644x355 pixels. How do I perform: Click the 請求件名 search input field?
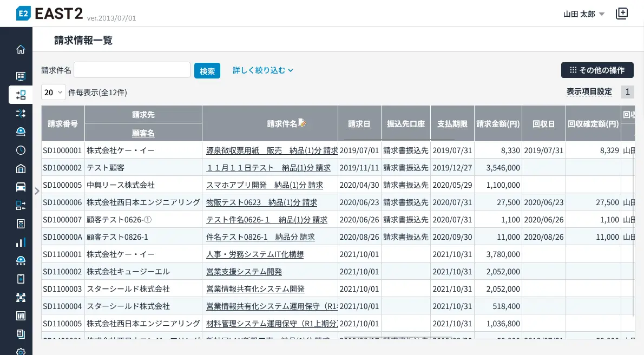coord(132,70)
